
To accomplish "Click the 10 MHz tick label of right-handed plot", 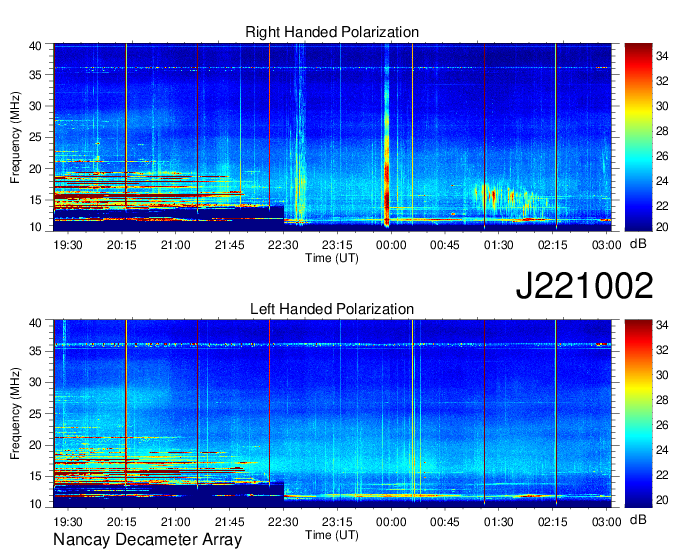I will pyautogui.click(x=35, y=227).
